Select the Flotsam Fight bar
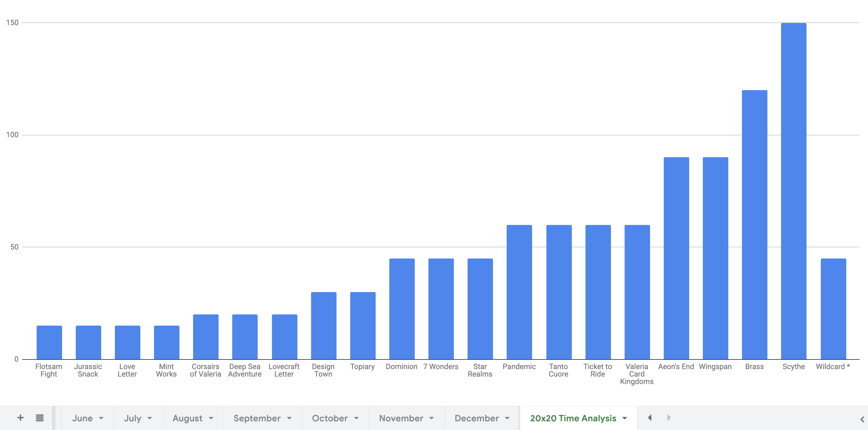This screenshot has height=430, width=868. point(49,342)
